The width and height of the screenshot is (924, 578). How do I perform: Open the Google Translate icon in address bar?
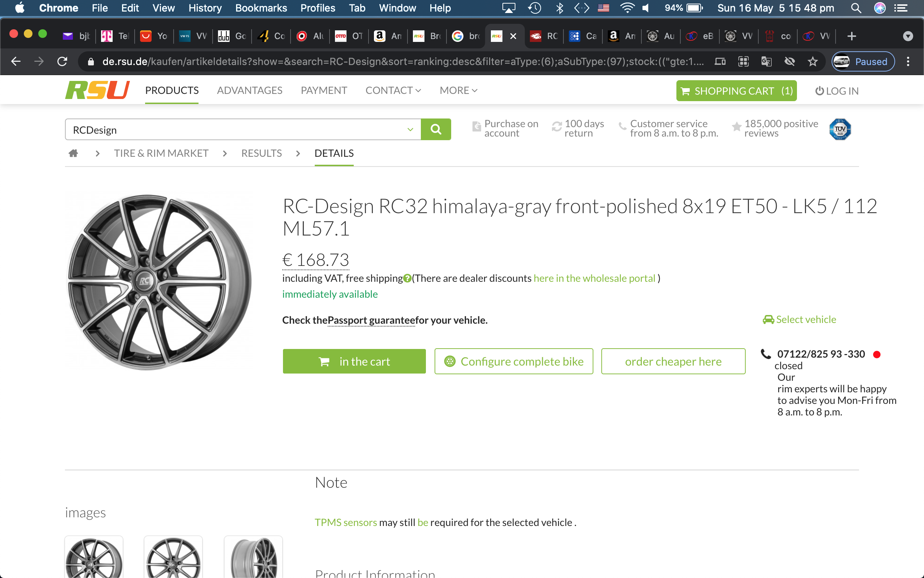click(x=766, y=61)
